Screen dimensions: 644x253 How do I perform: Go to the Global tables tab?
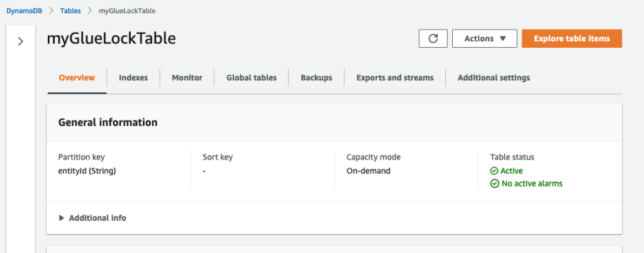(x=252, y=77)
